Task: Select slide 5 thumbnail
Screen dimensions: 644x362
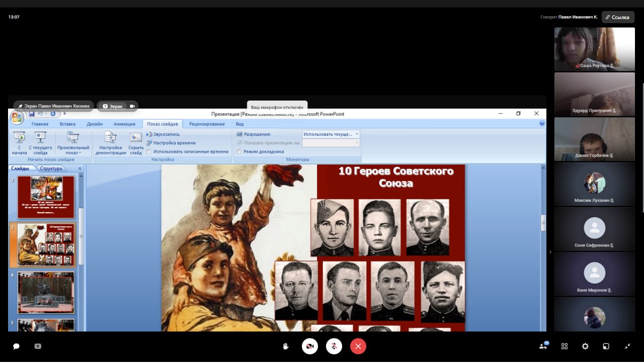Action: point(46,325)
